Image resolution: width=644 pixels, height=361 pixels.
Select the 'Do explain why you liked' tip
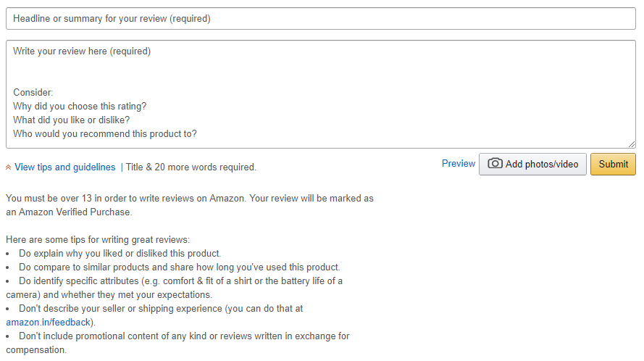(120, 254)
